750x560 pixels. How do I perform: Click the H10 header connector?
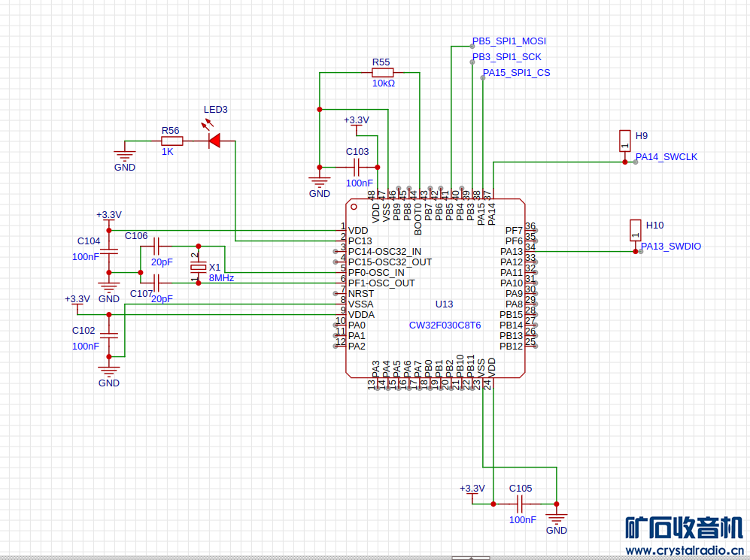pos(636,230)
